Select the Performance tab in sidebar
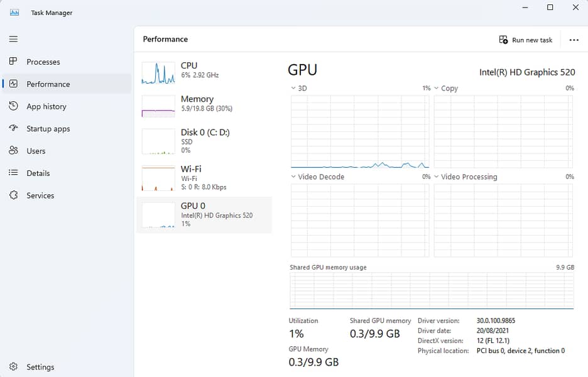The height and width of the screenshot is (377, 588). tap(48, 84)
